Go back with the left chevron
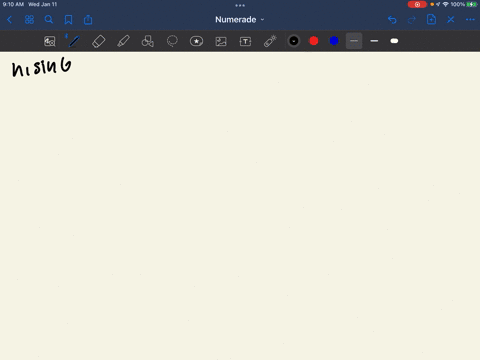The height and width of the screenshot is (360, 480). point(9,20)
